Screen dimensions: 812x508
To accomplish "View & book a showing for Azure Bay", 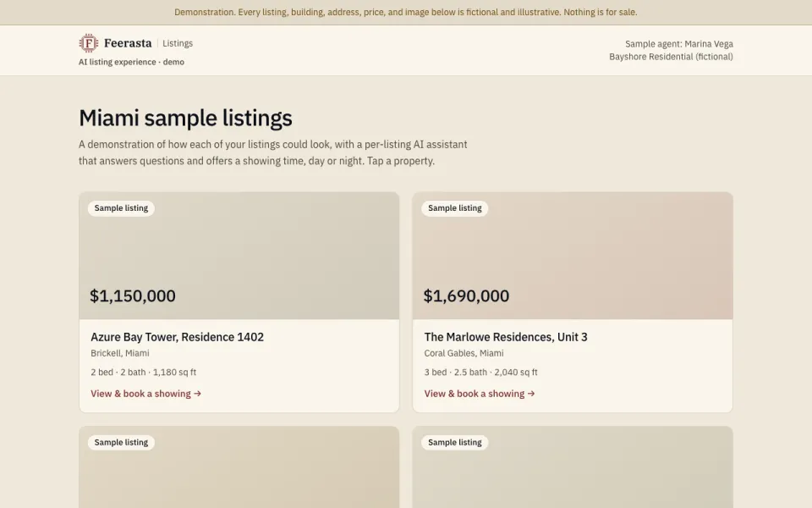I will [146, 394].
